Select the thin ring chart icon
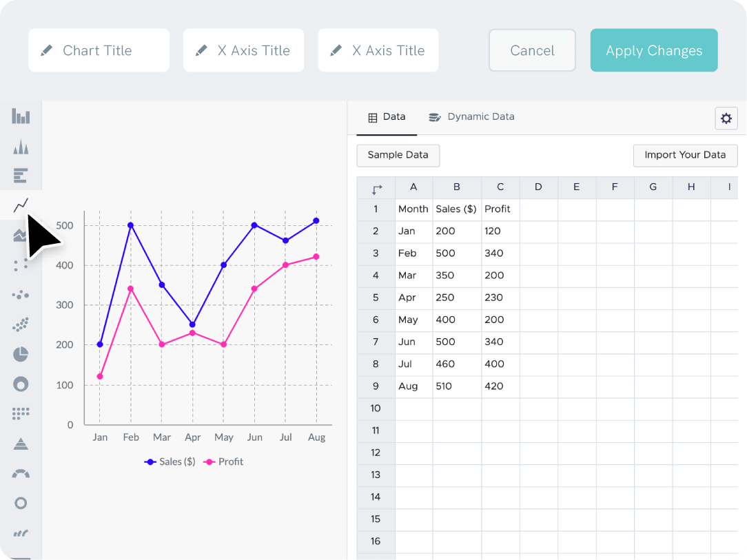Image resolution: width=747 pixels, height=560 pixels. click(x=21, y=504)
